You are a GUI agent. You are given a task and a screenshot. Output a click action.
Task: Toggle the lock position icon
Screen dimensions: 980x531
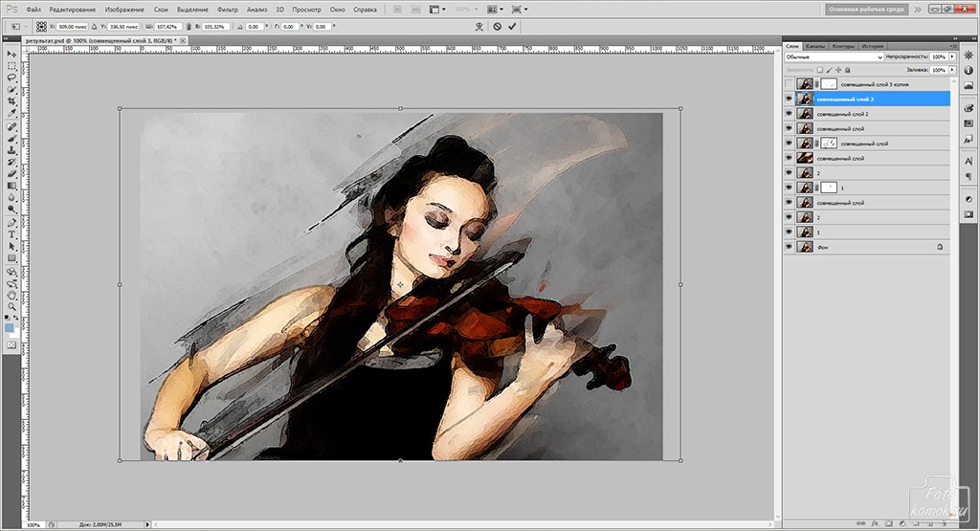(838, 70)
